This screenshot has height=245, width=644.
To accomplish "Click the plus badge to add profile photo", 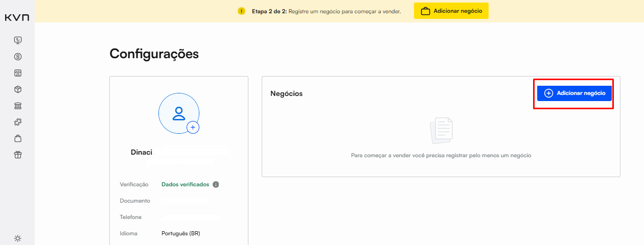I will point(193,128).
